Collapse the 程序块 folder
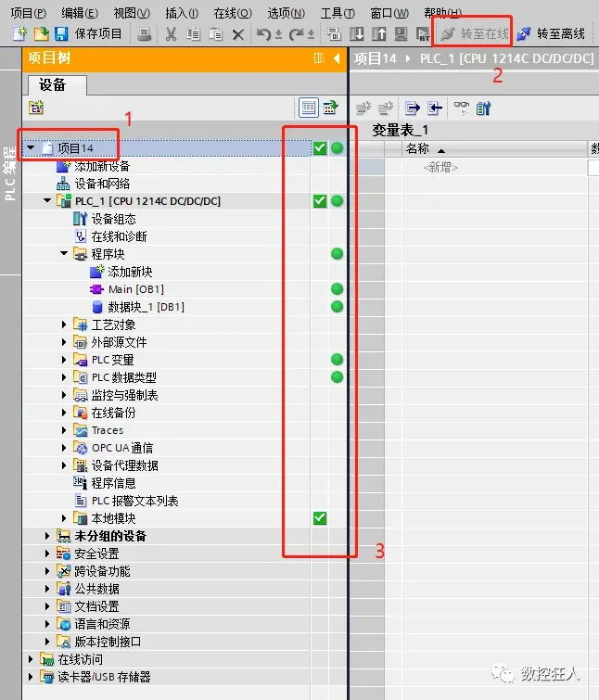Screen dimensions: 599x700 tap(64, 253)
